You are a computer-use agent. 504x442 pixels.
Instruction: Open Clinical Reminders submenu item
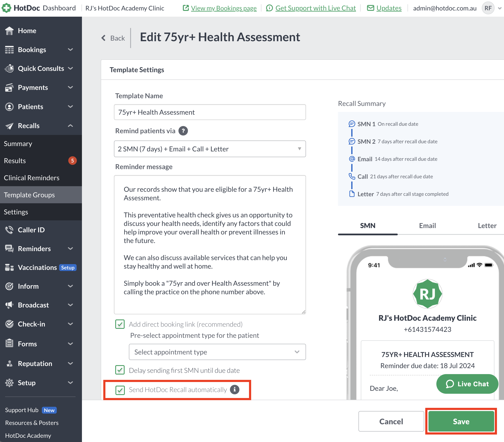coord(41,178)
